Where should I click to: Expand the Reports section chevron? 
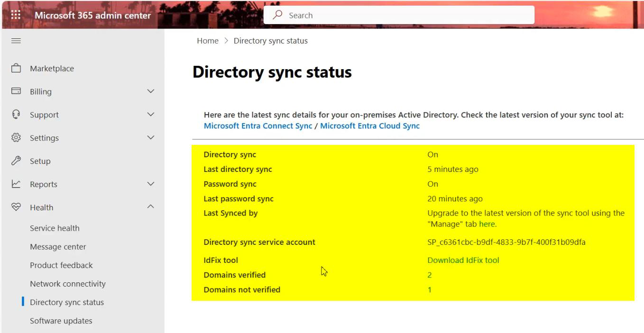[151, 184]
